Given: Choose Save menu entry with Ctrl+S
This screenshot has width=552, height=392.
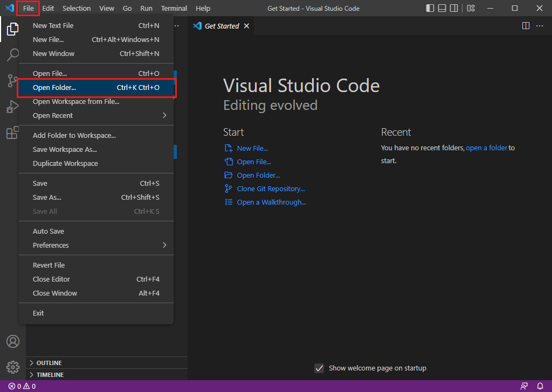Looking at the screenshot, I should click(96, 183).
